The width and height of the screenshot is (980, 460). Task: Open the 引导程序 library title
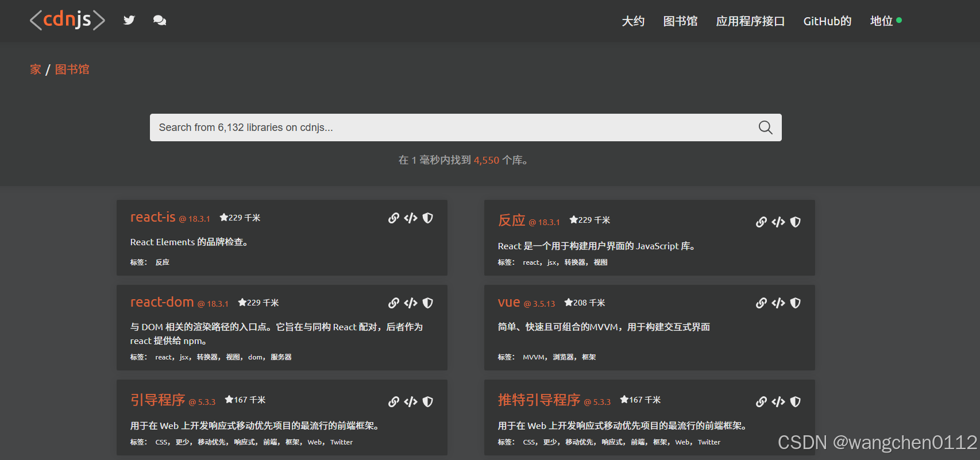[157, 400]
